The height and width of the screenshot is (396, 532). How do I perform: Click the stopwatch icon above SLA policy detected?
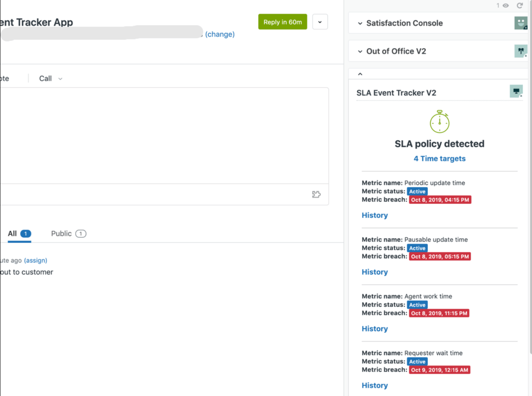tap(439, 121)
